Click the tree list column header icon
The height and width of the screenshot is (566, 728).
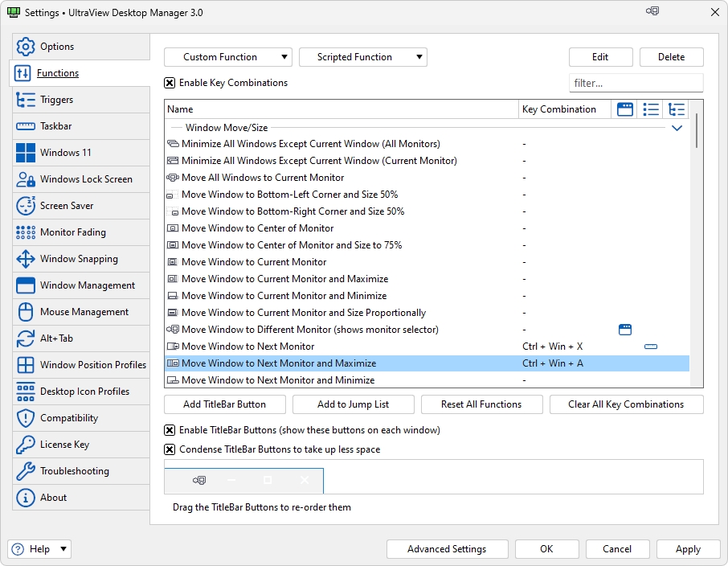click(x=677, y=109)
